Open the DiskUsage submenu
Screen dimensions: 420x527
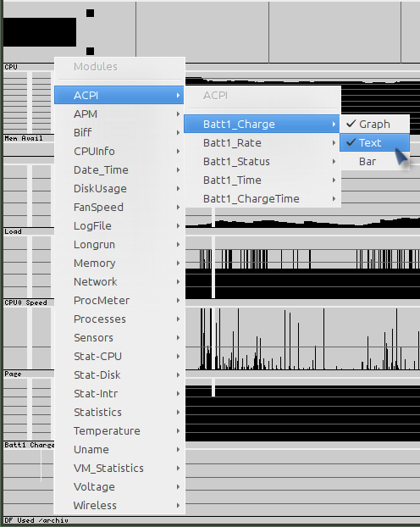tap(119, 189)
